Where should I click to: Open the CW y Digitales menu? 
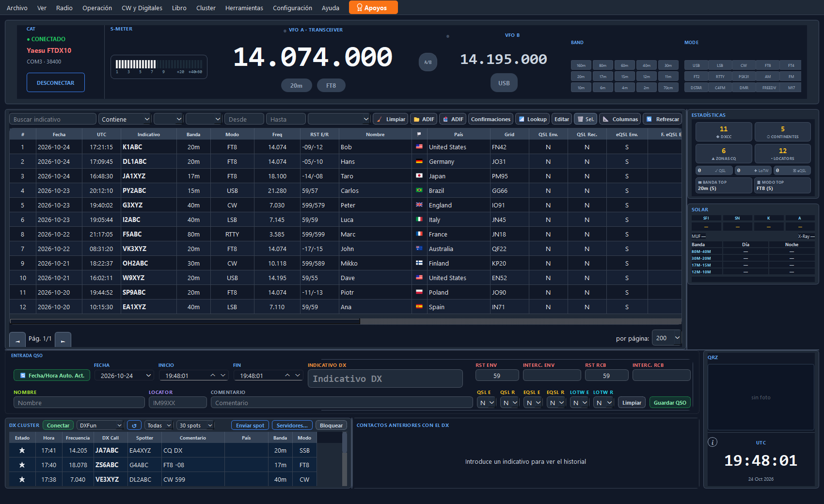[142, 8]
